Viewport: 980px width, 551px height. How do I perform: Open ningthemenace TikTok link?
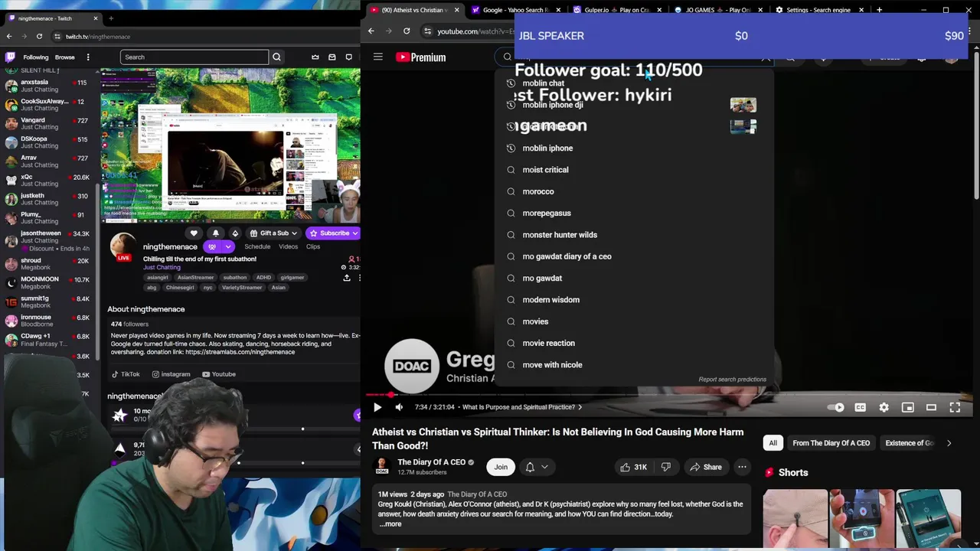click(126, 374)
